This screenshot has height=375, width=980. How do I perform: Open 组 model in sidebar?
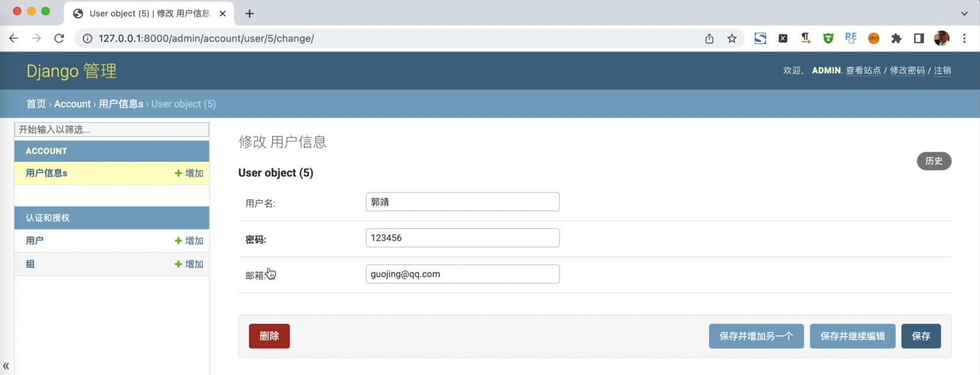click(30, 264)
